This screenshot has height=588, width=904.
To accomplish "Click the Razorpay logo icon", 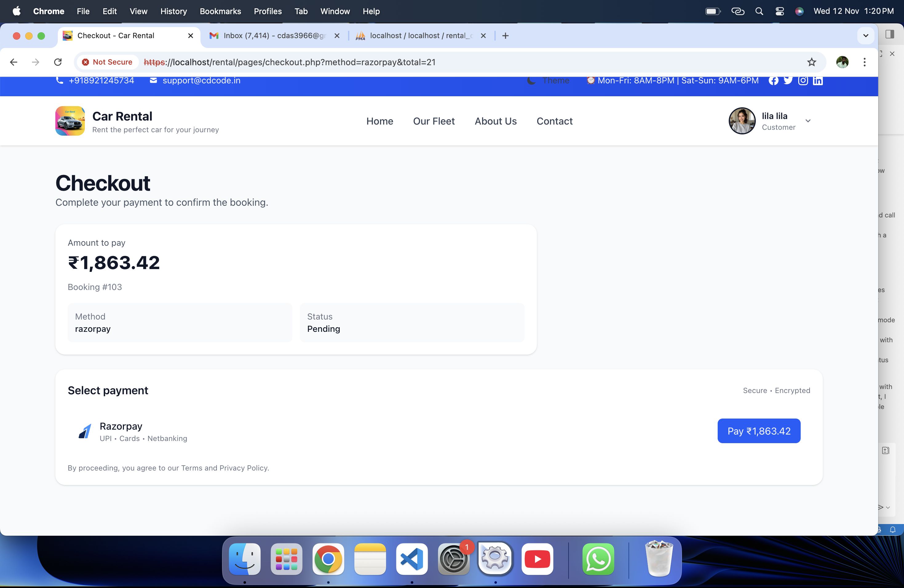I will [x=85, y=431].
